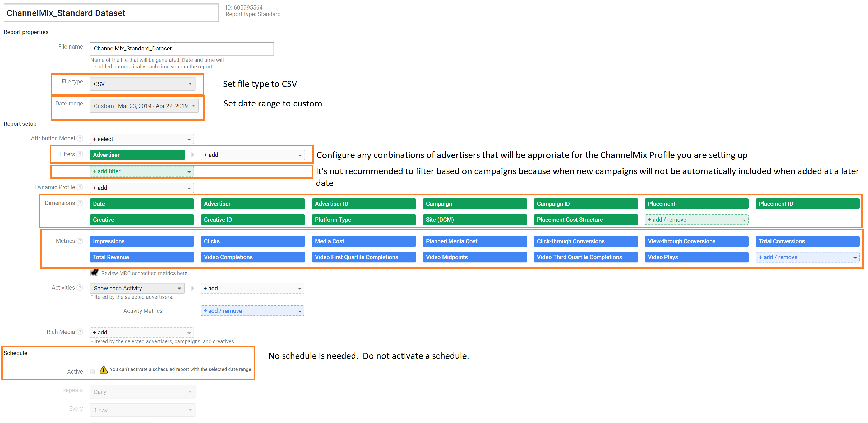The width and height of the screenshot is (868, 423).
Task: Open the Show each Activity dropdown
Action: [137, 288]
